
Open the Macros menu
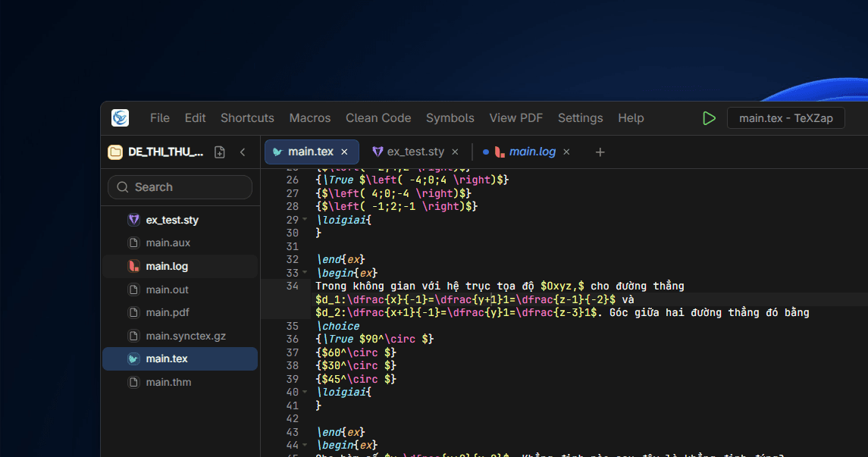point(310,117)
